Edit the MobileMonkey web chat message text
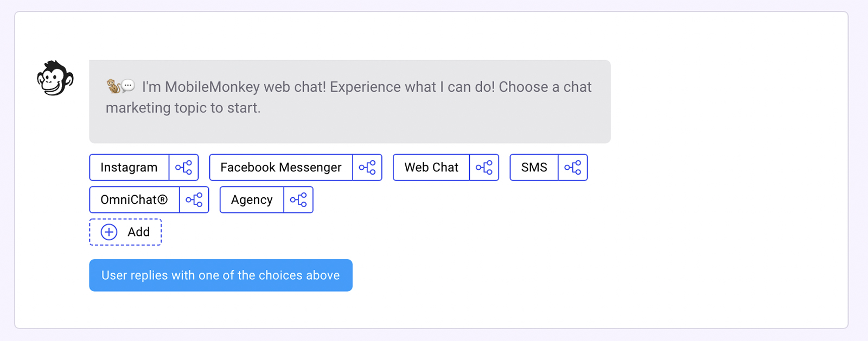The height and width of the screenshot is (341, 868). 347,97
